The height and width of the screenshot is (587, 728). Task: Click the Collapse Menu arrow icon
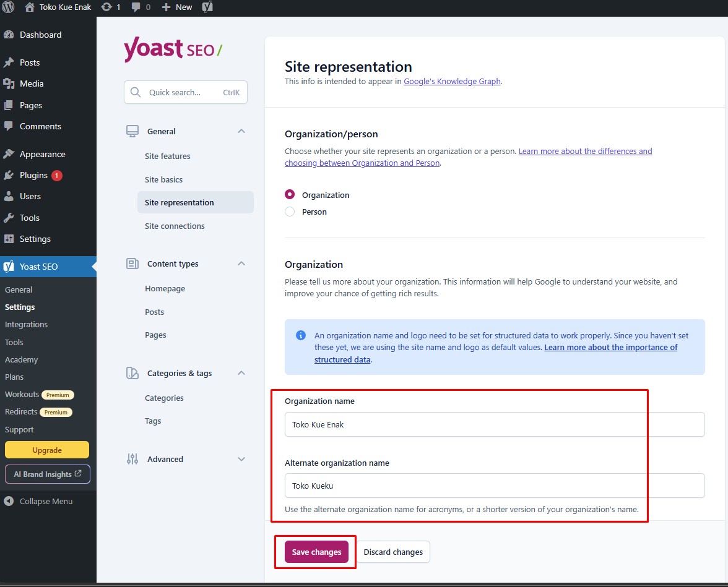pos(9,501)
